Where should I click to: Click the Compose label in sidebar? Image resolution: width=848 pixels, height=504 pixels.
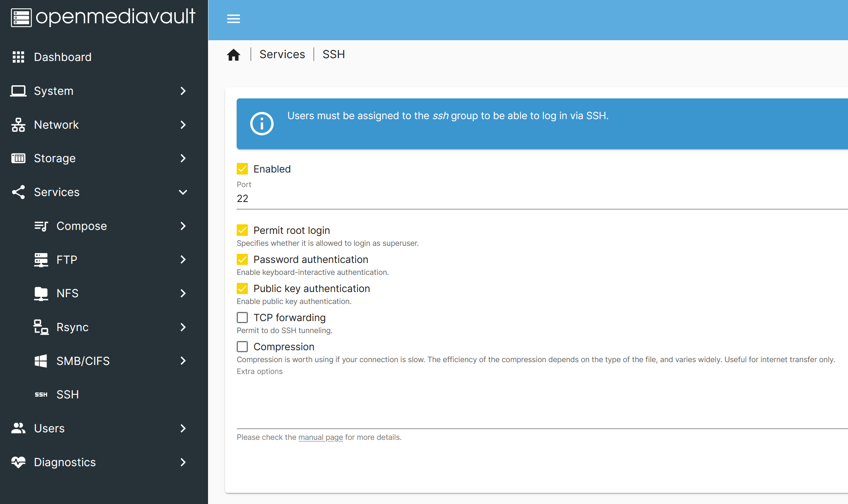[82, 226]
